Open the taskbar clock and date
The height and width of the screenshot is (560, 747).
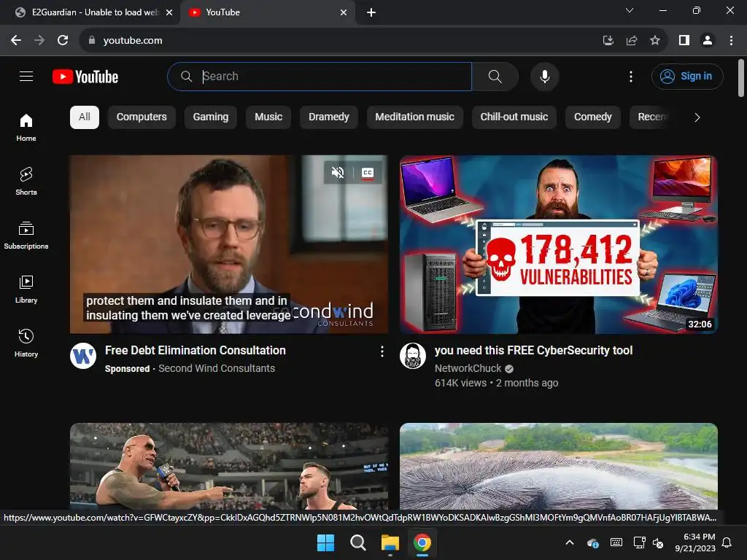coord(695,542)
